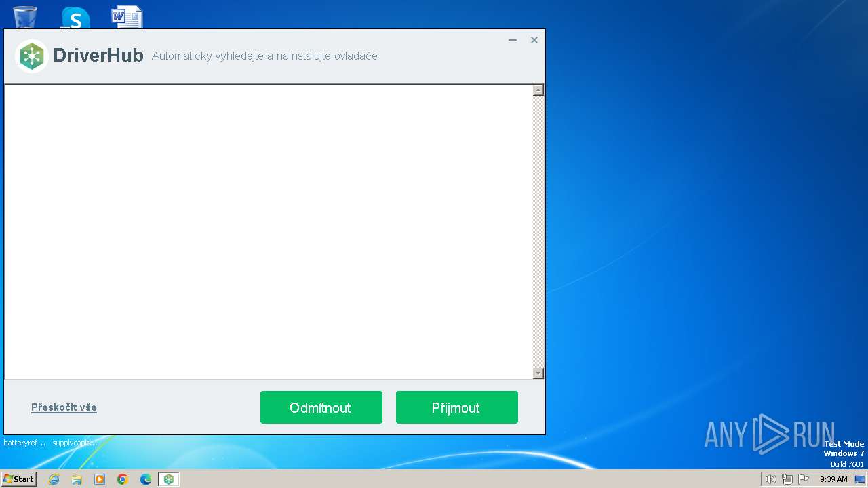Minimize the DriverHub window
This screenshot has width=868, height=488.
tap(513, 40)
